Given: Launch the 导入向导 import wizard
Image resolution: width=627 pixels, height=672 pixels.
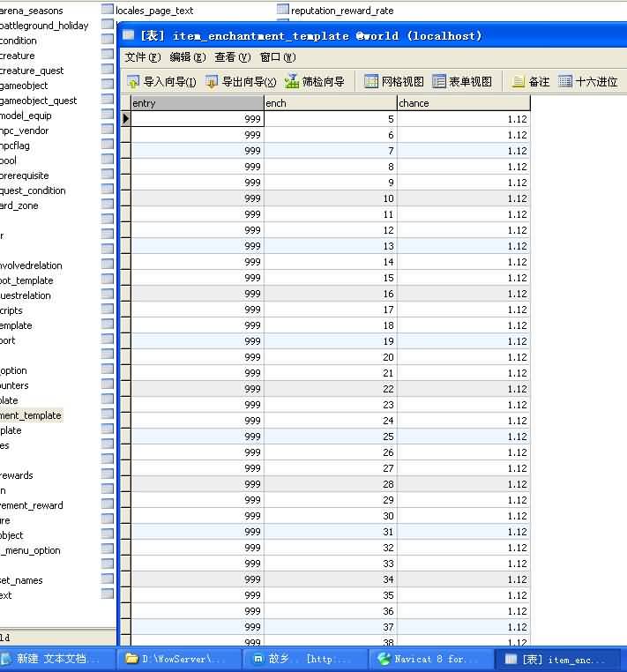Looking at the screenshot, I should tap(161, 81).
